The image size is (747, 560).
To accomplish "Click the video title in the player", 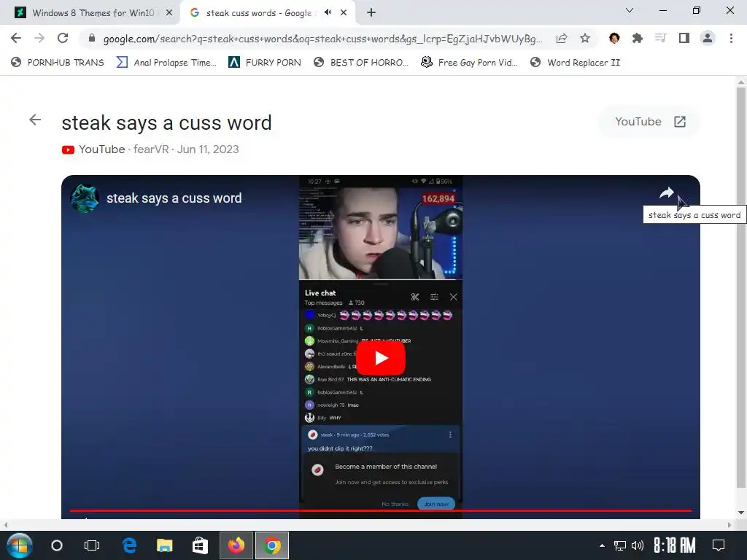I will 174,198.
